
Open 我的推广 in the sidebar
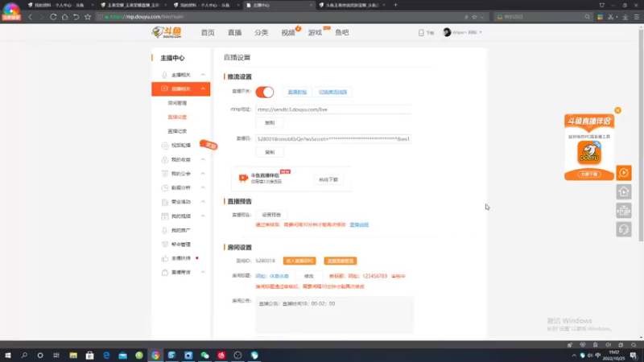point(180,230)
